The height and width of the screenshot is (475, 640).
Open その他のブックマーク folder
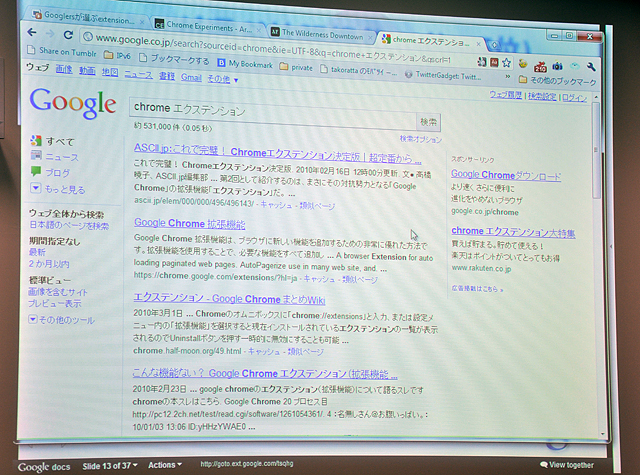[x=558, y=81]
